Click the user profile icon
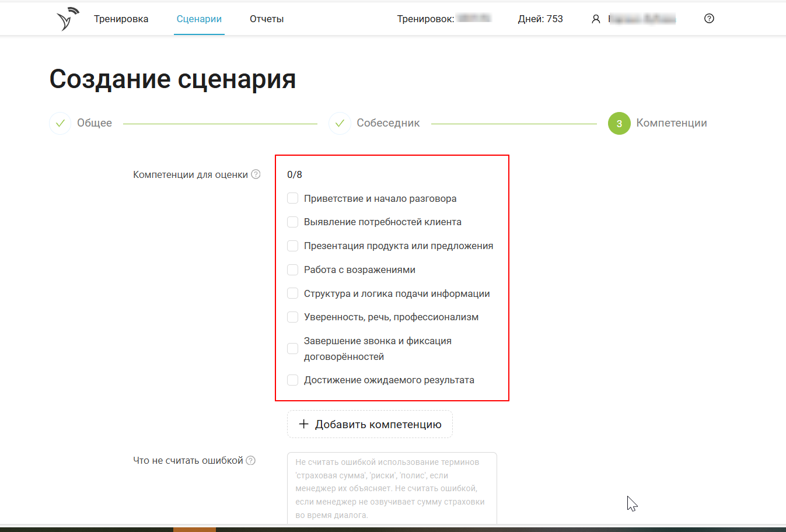The height and width of the screenshot is (532, 786). click(596, 19)
